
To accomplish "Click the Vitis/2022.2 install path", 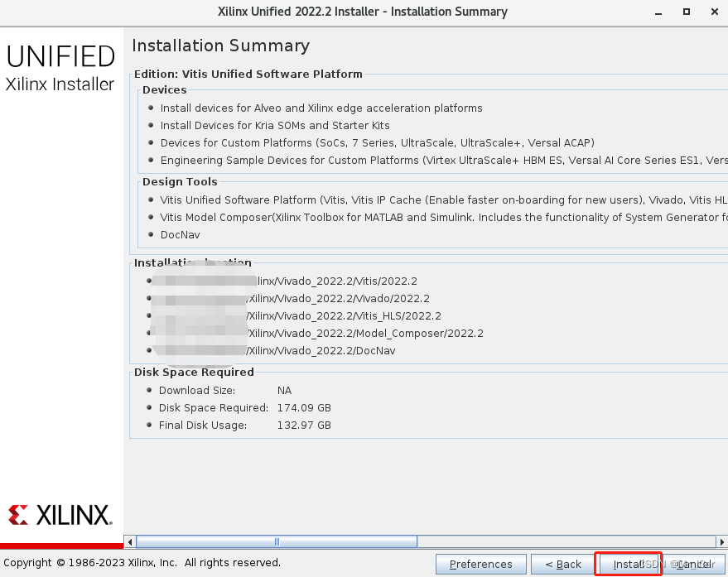I will (338, 281).
